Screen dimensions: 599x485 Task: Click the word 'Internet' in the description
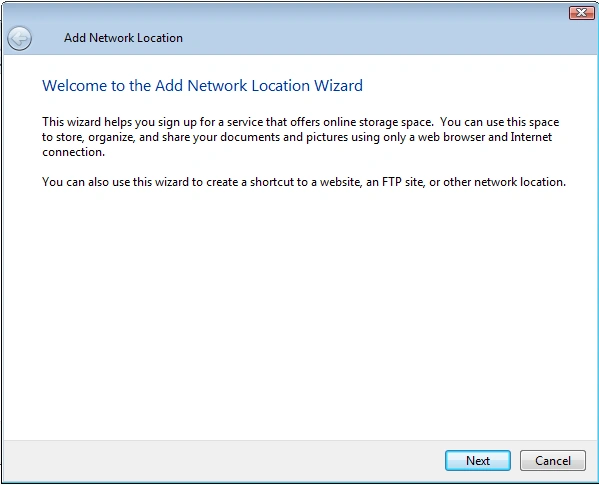click(x=531, y=137)
